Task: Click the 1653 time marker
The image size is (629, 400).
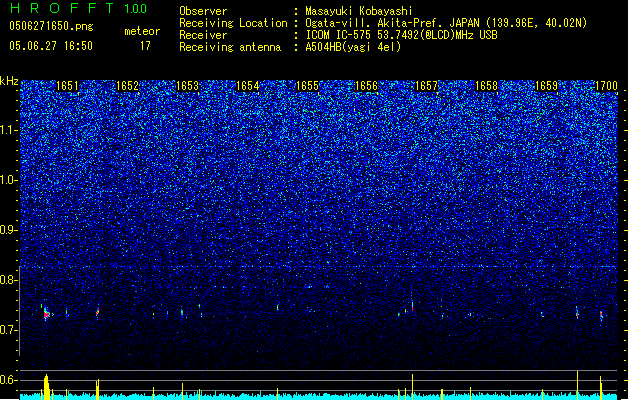Action: [187, 86]
